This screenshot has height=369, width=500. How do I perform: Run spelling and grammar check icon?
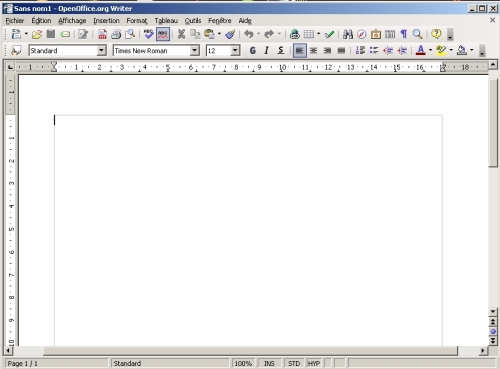click(148, 34)
